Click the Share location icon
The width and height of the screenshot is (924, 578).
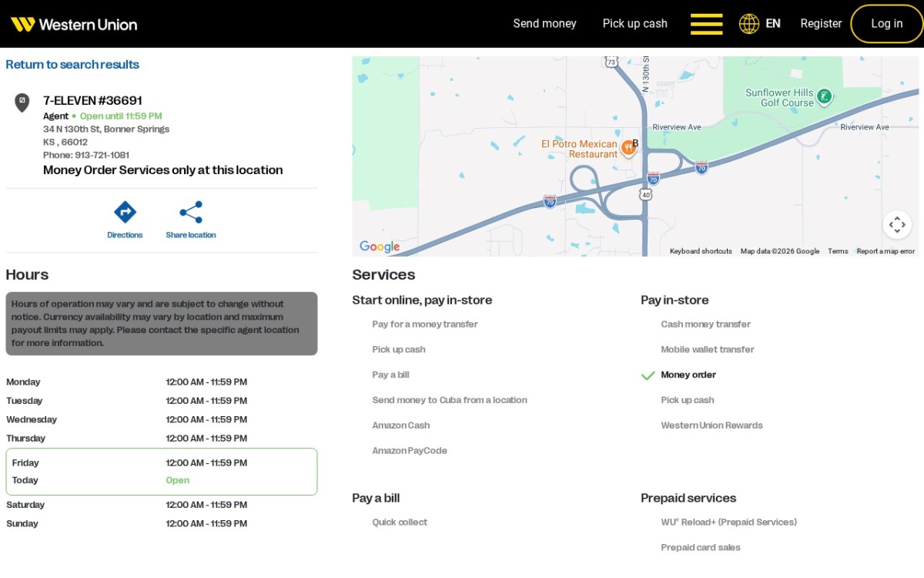coord(191,212)
